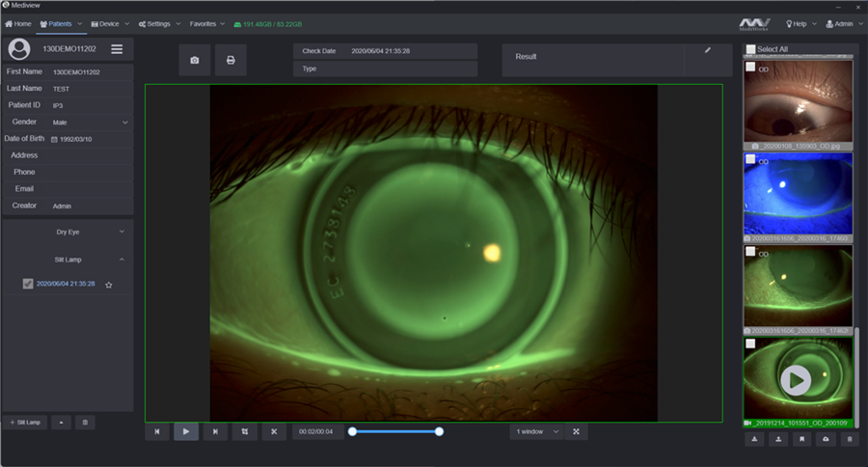
Task: Check the brown eye OD thumbnail checkbox
Action: pyautogui.click(x=750, y=67)
